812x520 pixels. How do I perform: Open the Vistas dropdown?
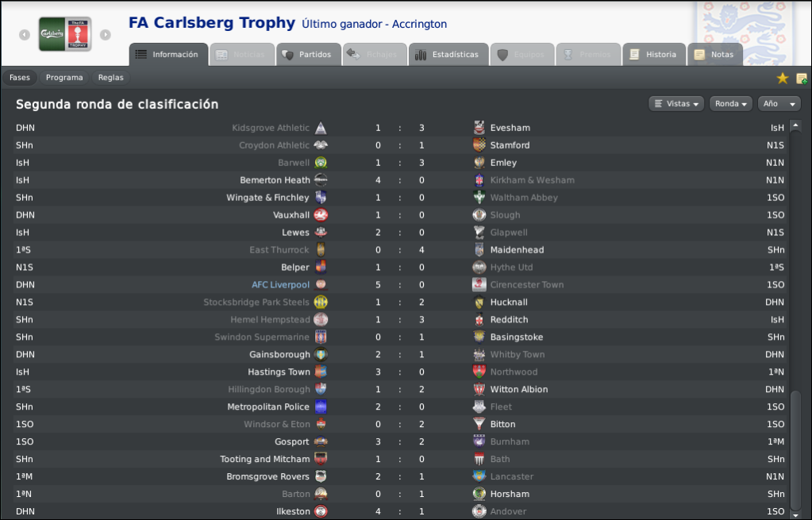pyautogui.click(x=675, y=103)
